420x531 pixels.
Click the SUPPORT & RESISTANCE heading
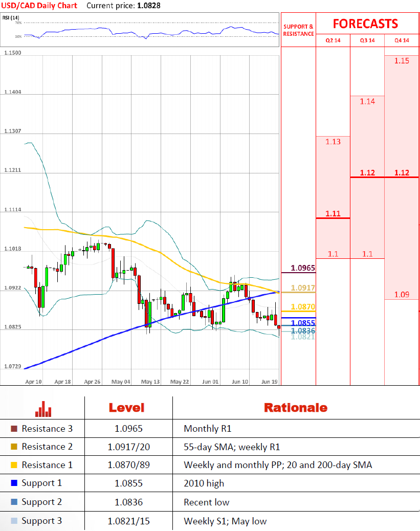[298, 30]
